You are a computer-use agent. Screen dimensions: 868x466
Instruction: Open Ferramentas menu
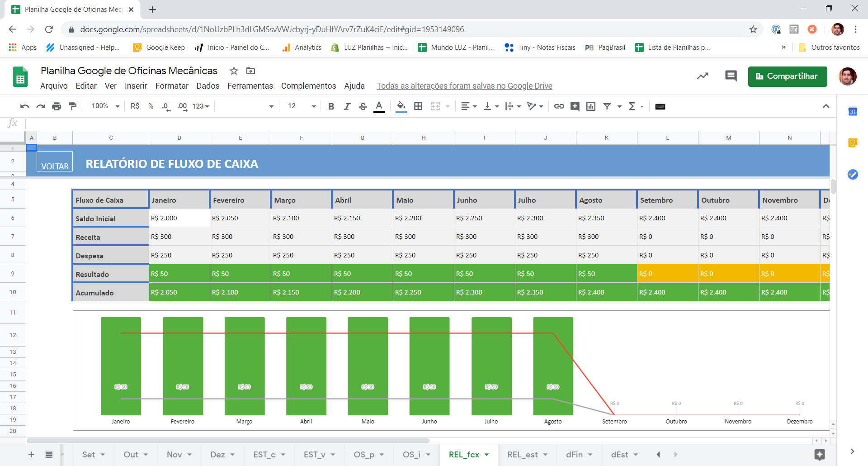[x=250, y=86]
